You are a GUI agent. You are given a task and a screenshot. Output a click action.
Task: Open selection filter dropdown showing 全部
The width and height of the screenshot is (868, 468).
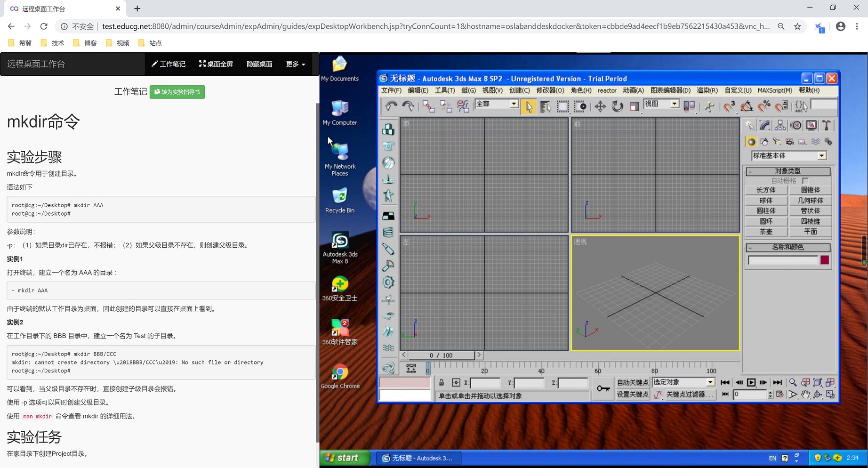coord(497,104)
